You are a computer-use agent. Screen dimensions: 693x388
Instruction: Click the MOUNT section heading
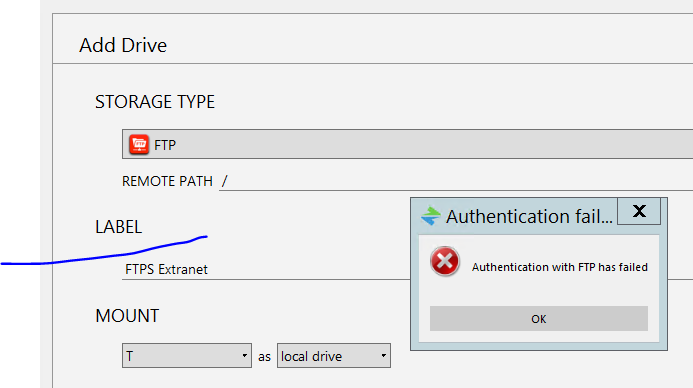[127, 316]
